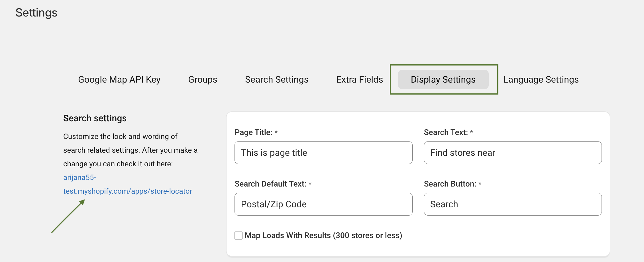The width and height of the screenshot is (644, 262).
Task: Switch to the Groups tab
Action: click(203, 79)
